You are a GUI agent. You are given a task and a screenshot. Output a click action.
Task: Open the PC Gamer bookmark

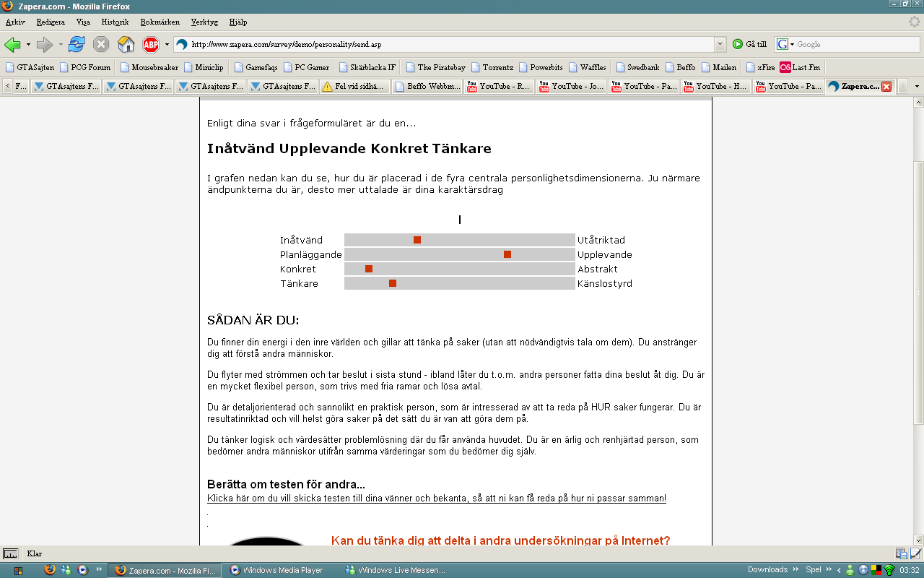point(306,67)
